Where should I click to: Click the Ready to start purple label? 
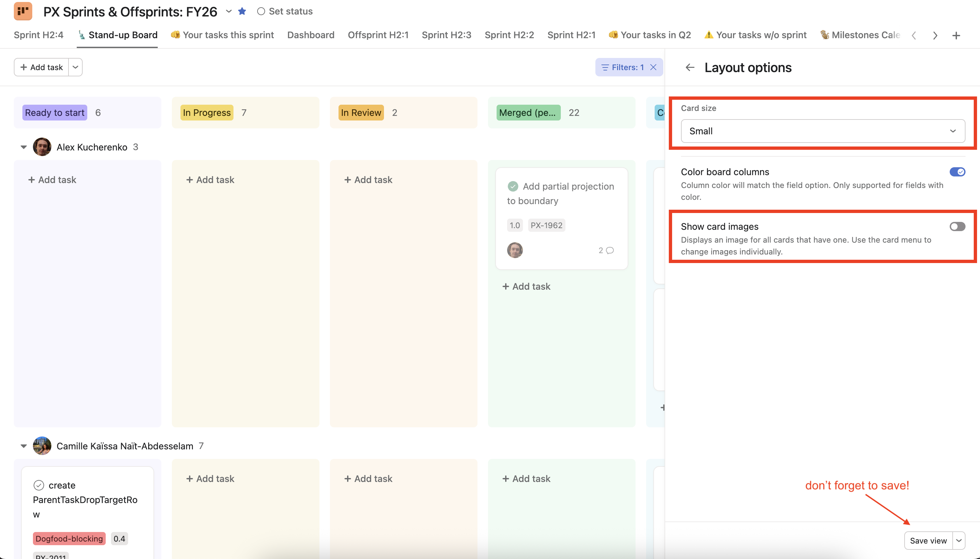point(55,113)
